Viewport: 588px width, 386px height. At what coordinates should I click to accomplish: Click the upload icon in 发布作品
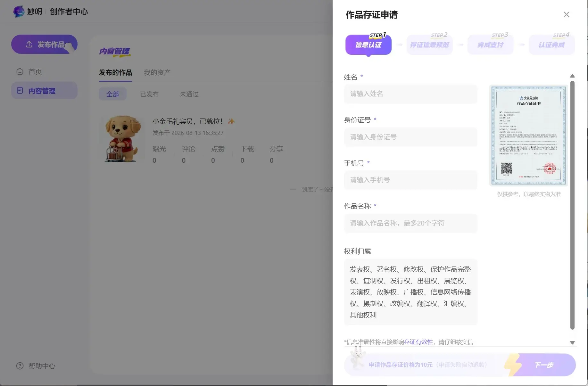(x=29, y=44)
